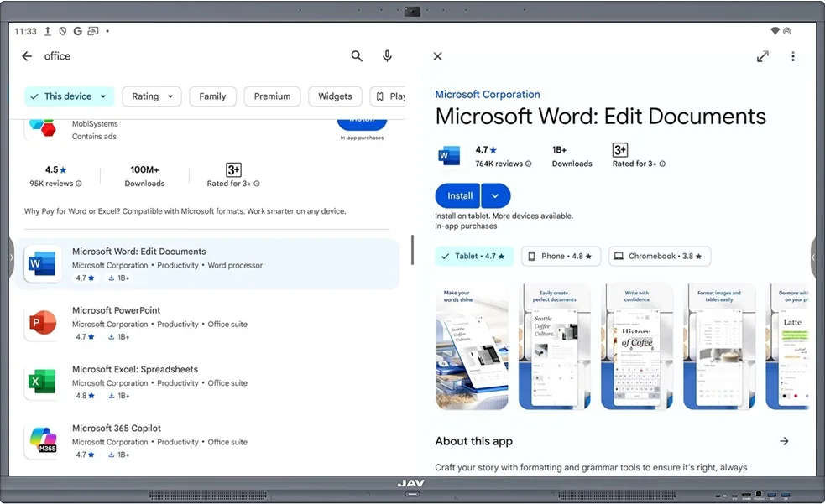Tap the back arrow beside the office search

26,56
